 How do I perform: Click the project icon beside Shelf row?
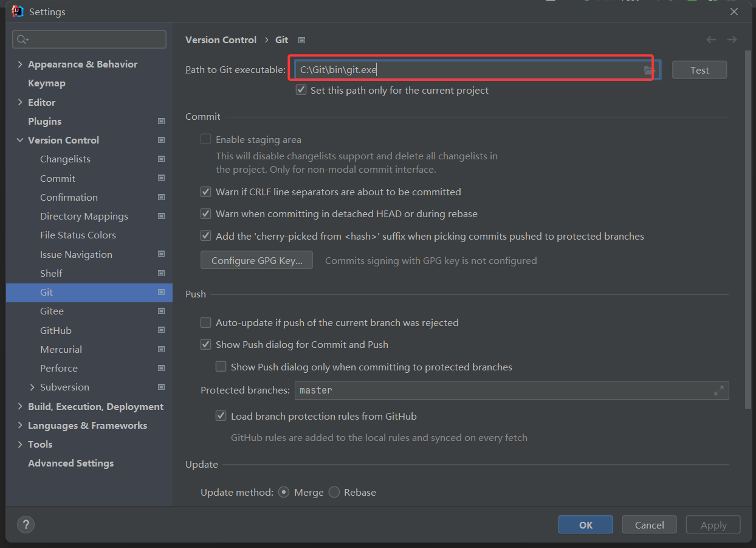pos(161,273)
